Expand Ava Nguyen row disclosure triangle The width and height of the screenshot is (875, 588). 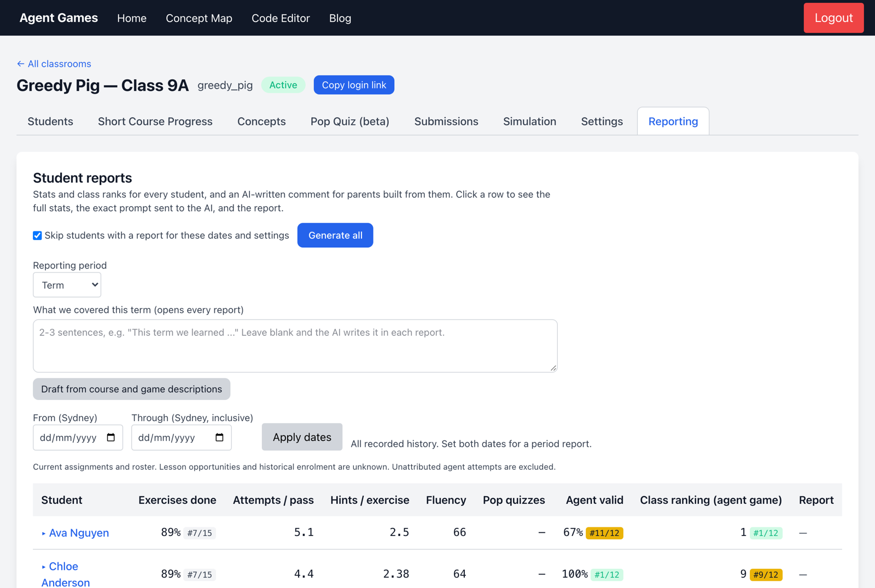44,533
